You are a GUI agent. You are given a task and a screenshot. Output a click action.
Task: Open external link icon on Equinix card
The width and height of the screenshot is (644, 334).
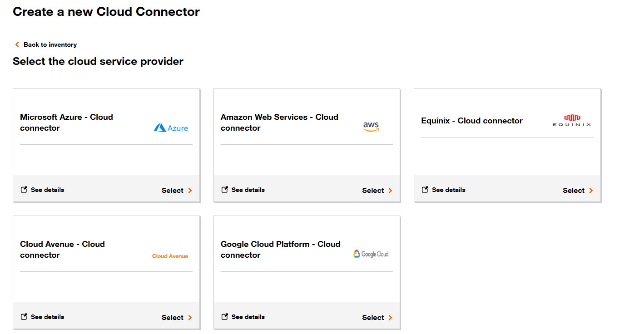(425, 190)
